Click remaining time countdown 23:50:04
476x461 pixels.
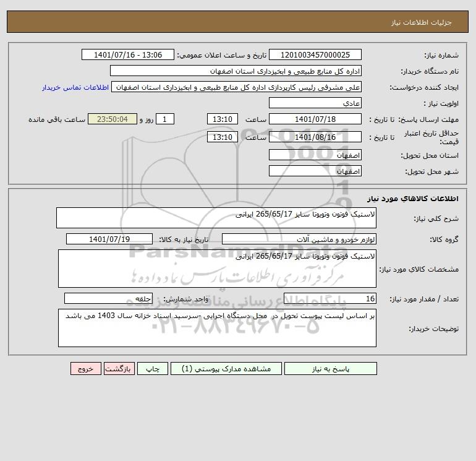113,119
